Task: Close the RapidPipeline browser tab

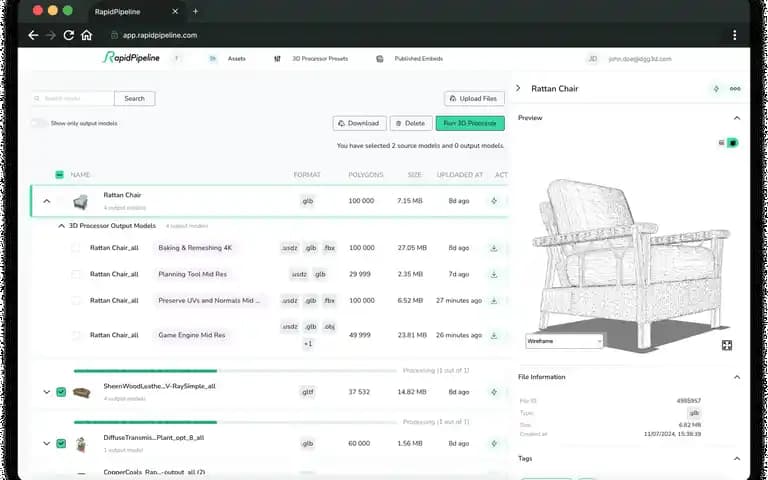Action: click(175, 11)
